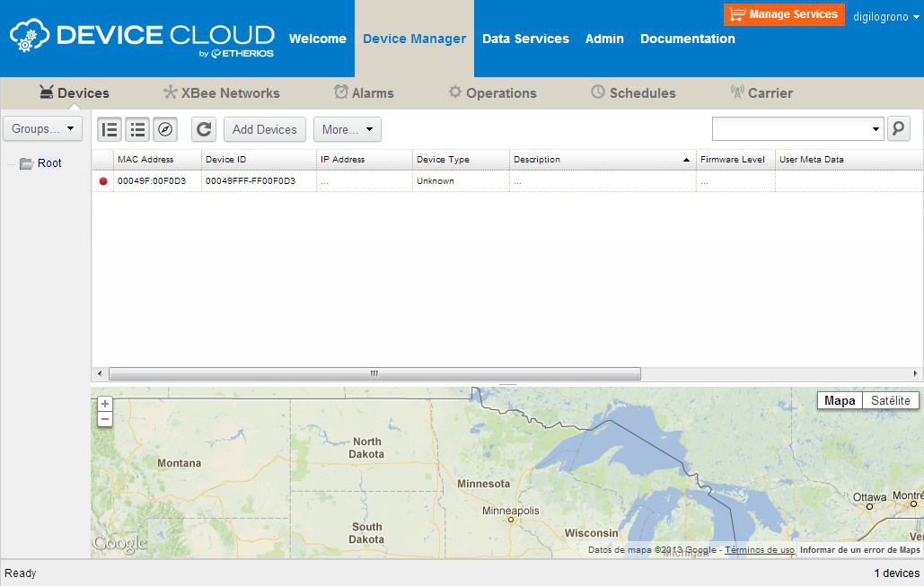Click the Add Devices button
924x586 pixels.
[x=264, y=129]
